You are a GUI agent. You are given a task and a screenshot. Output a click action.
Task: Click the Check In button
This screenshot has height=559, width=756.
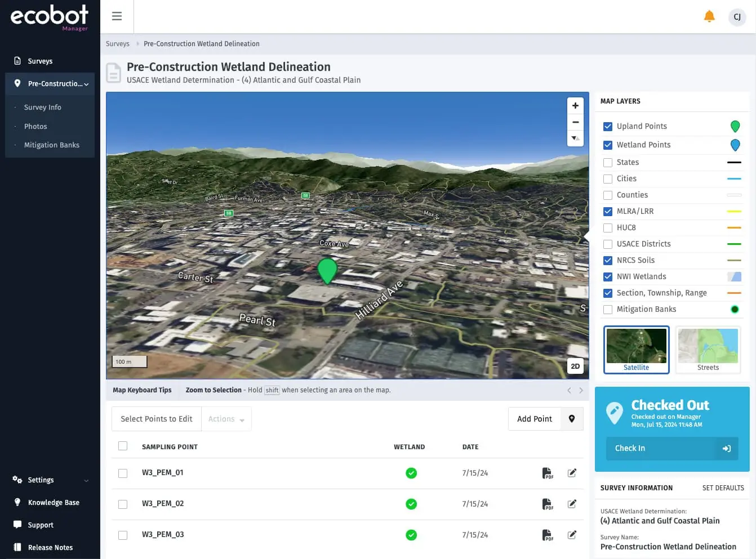pos(672,449)
